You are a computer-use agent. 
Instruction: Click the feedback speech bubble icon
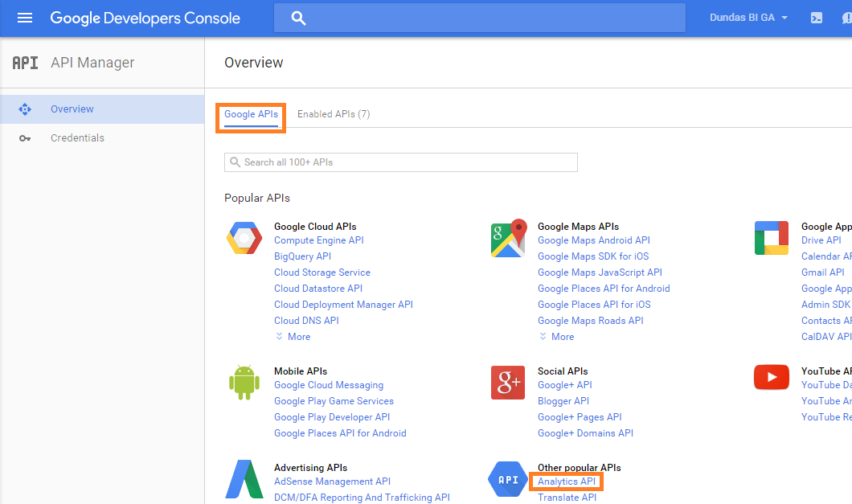[846, 18]
